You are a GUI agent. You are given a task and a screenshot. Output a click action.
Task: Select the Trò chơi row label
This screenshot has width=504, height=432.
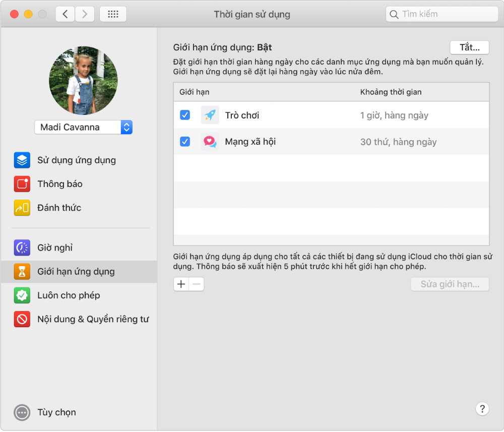[x=242, y=115]
